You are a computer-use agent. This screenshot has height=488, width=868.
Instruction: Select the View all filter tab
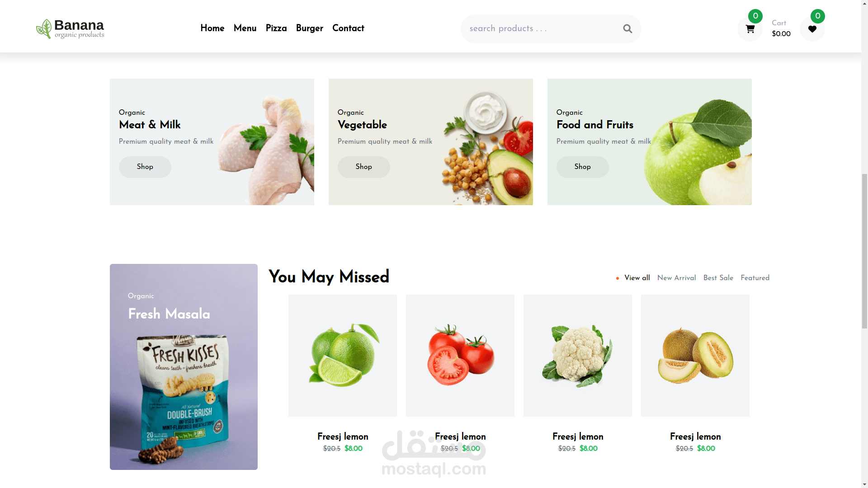click(x=637, y=278)
